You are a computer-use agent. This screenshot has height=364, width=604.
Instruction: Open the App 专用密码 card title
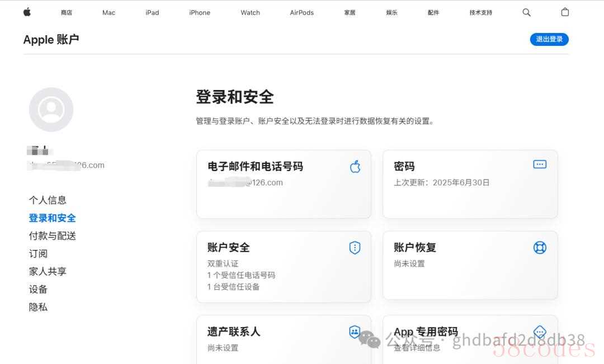[426, 332]
